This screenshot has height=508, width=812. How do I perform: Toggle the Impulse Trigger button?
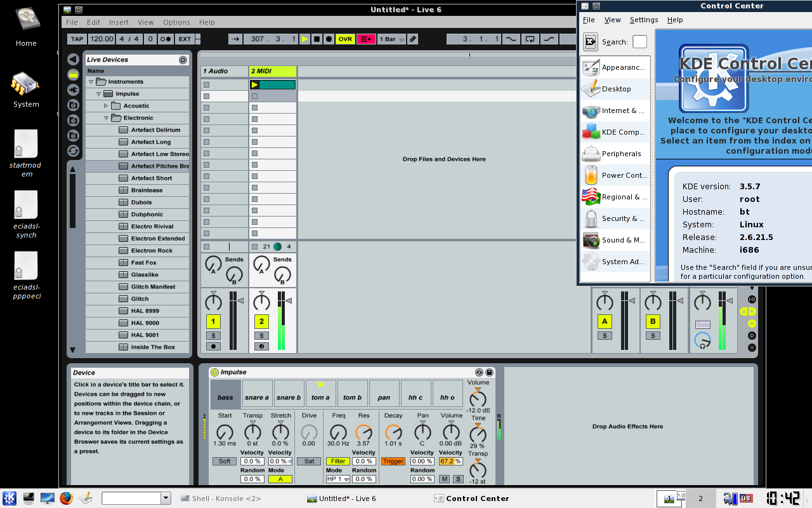click(393, 462)
